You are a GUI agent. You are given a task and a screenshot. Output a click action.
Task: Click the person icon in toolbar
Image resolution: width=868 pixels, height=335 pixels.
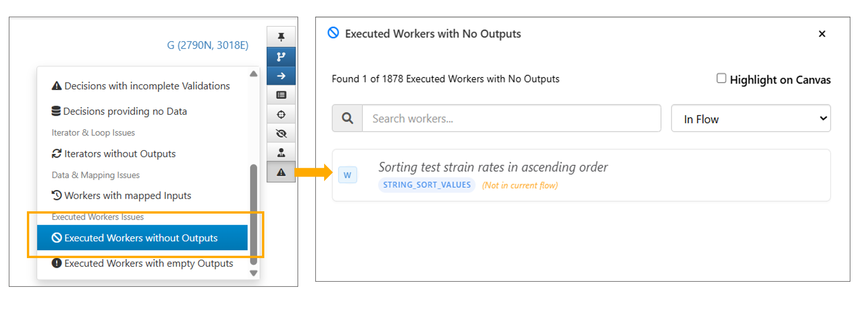(281, 153)
